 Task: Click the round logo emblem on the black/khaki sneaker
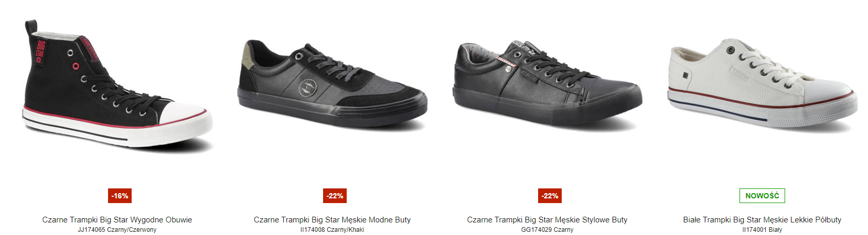pos(308,87)
